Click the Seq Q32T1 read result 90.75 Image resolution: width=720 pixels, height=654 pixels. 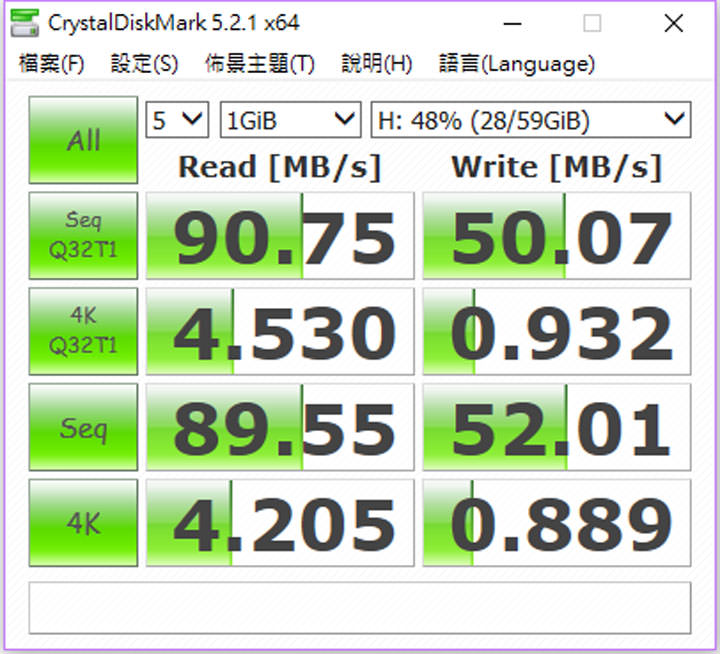tap(280, 236)
